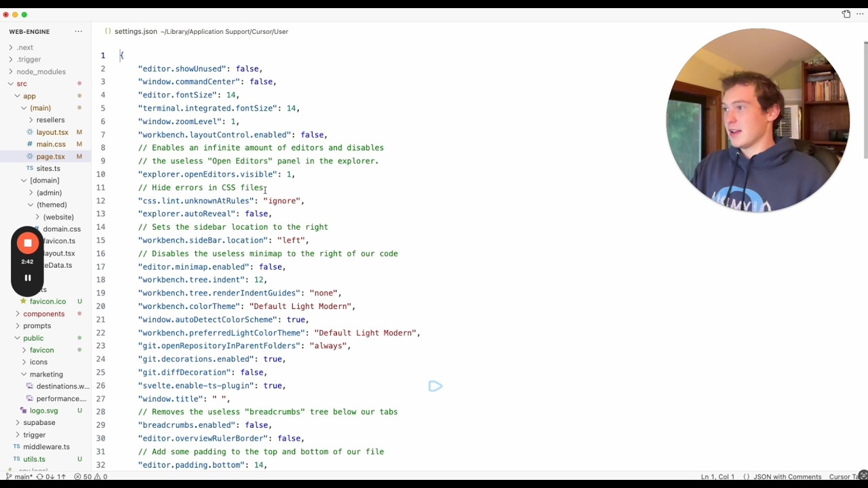Collapse the WEB-ENGINE explorer section header
Image resolution: width=868 pixels, height=488 pixels.
click(x=29, y=32)
